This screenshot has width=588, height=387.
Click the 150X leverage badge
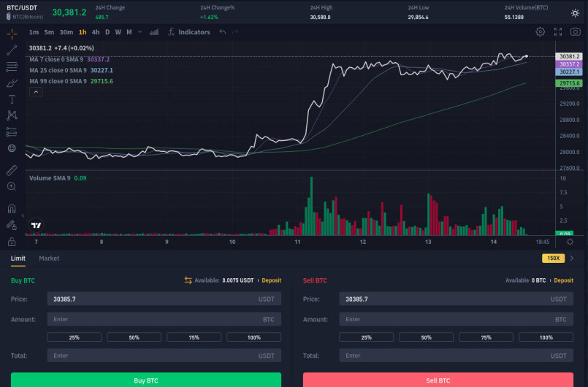click(553, 258)
